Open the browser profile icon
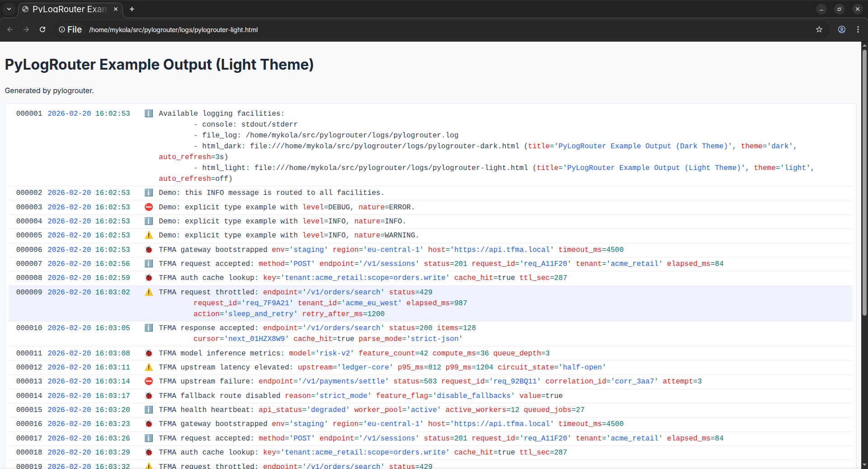Viewport: 868px width, 469px height. click(841, 29)
